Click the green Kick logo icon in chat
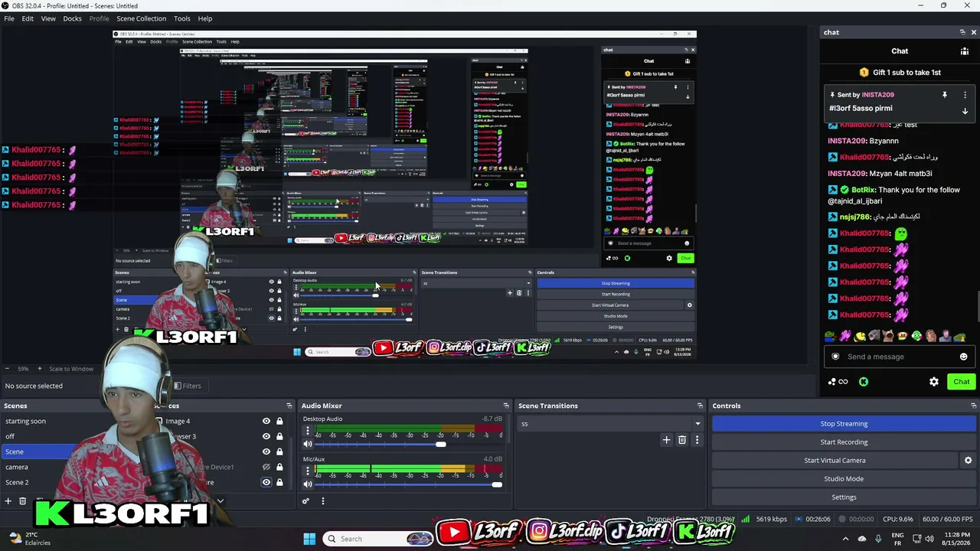Viewport: 980px width, 551px height. point(864,382)
